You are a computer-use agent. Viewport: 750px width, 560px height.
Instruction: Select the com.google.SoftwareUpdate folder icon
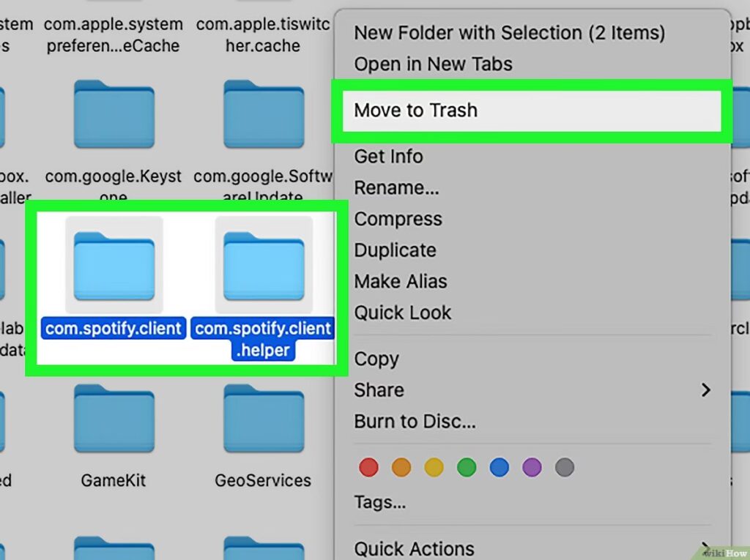tap(263, 114)
